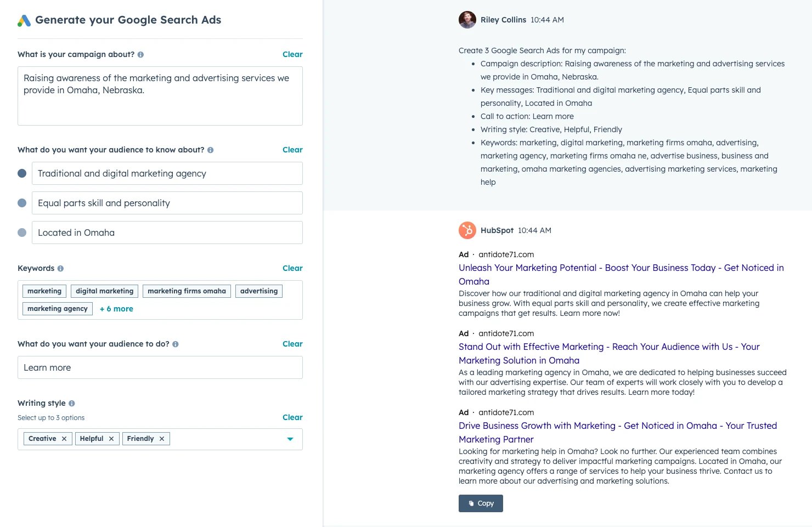Click the Riley Collins sender name

[x=503, y=20]
